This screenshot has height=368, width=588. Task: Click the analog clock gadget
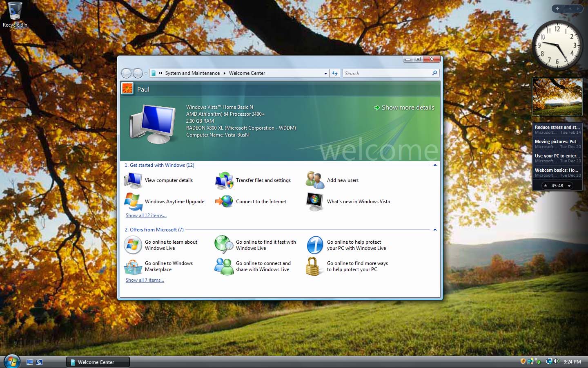(x=557, y=45)
